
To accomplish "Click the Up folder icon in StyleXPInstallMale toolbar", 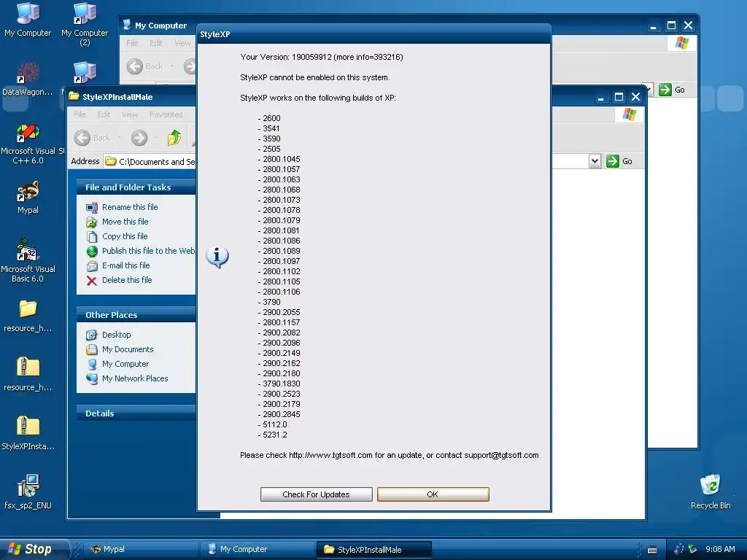I will [x=174, y=138].
